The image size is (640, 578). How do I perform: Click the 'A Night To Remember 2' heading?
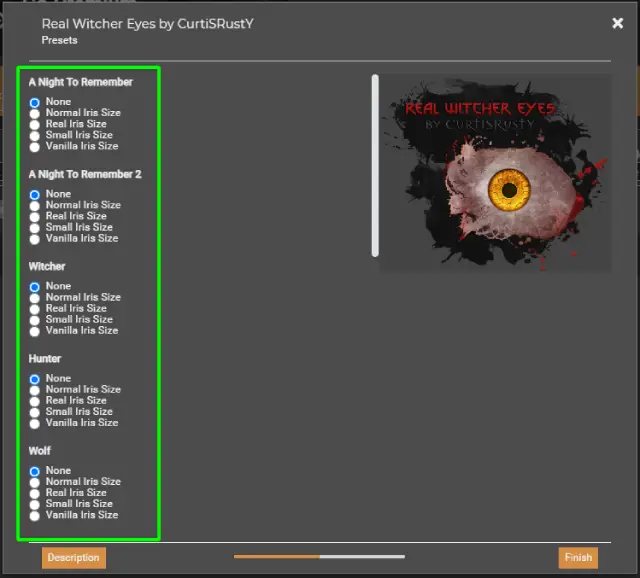click(x=85, y=174)
